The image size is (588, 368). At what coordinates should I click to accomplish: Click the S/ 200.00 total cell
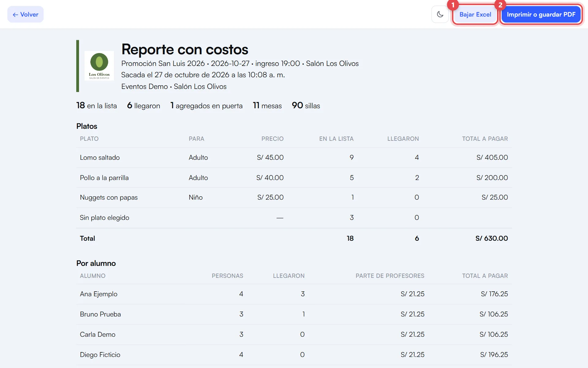492,178
